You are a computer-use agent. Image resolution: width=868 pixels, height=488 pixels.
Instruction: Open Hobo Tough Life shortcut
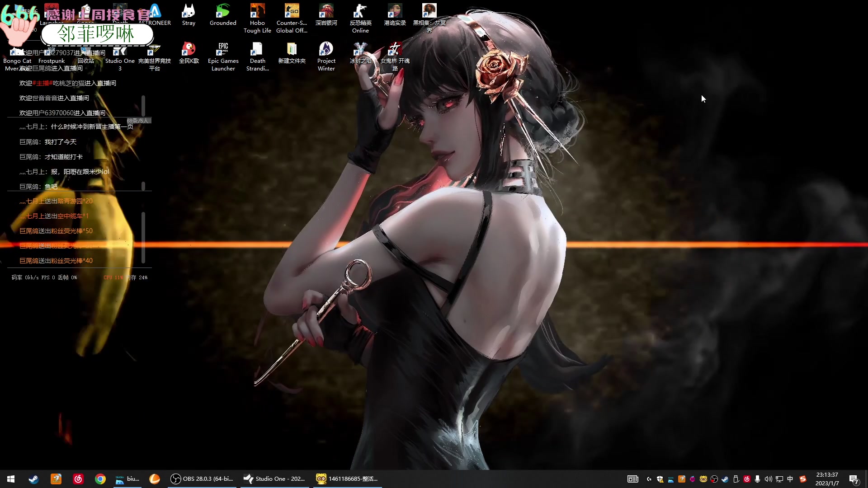point(257,19)
